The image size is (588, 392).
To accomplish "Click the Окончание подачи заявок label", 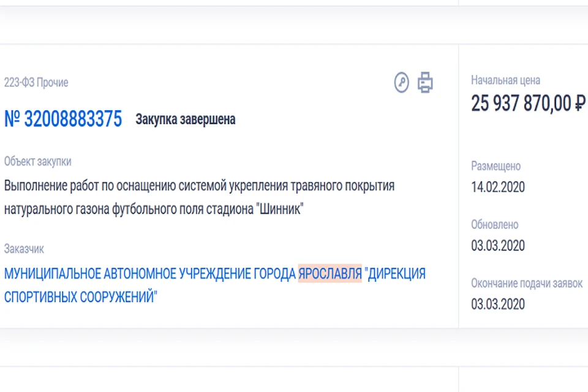I will [527, 283].
